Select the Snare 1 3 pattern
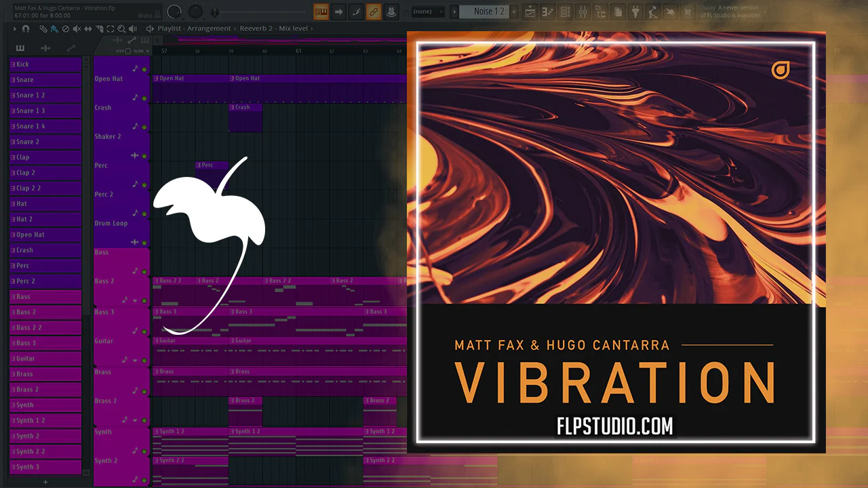The width and height of the screenshot is (868, 488). 45,110
